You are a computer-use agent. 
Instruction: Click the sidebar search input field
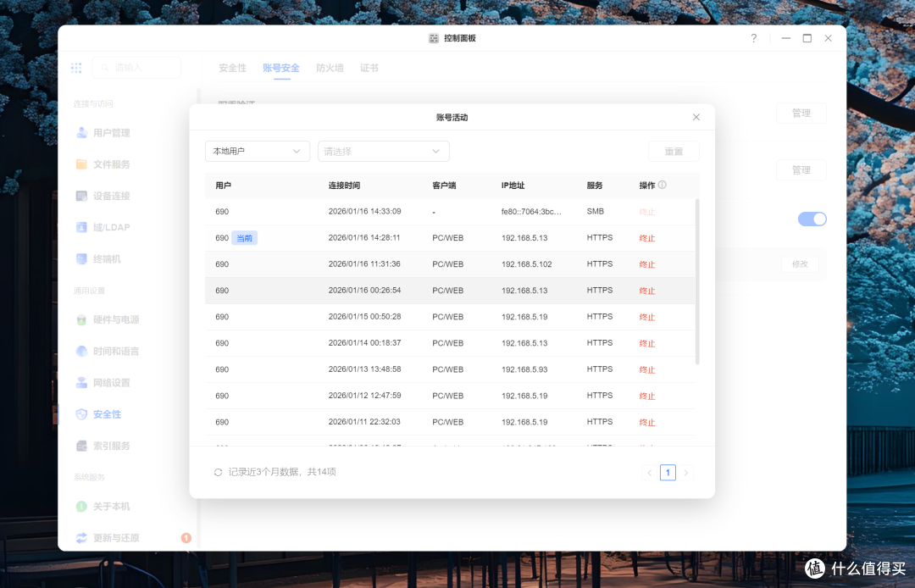coord(136,68)
